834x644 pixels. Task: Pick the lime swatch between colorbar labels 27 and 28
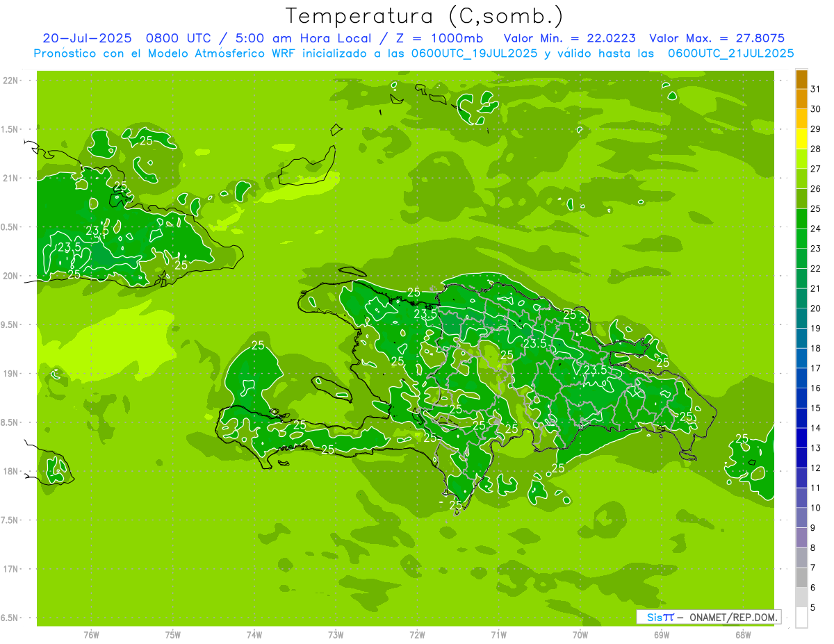tap(801, 159)
